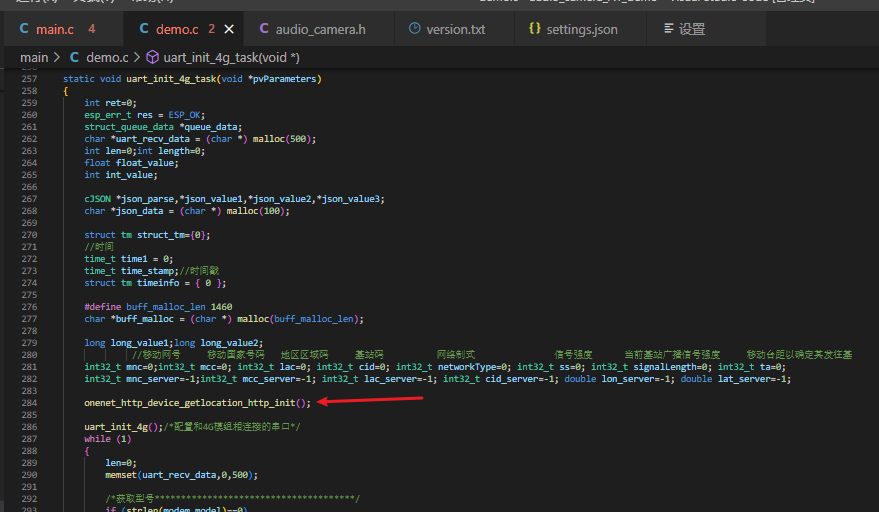Click '*buff_malloc' on line 277
Screen dimensions: 879x512
point(142,319)
